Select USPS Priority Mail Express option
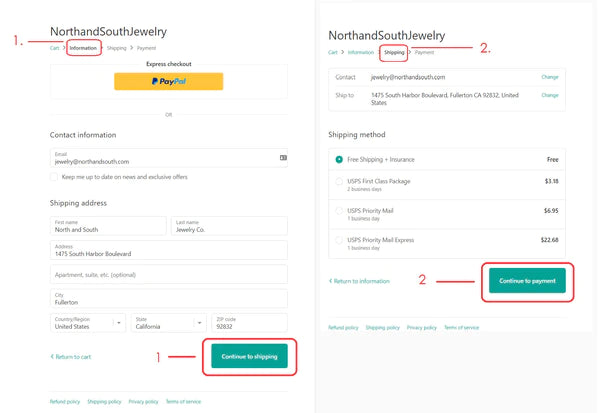 pyautogui.click(x=339, y=240)
